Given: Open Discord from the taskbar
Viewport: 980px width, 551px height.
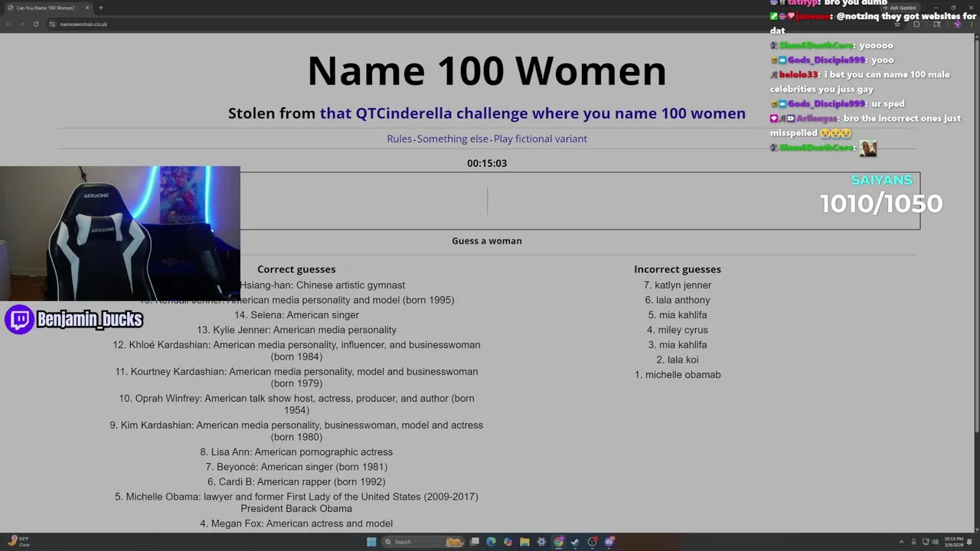Looking at the screenshot, I should [x=609, y=542].
